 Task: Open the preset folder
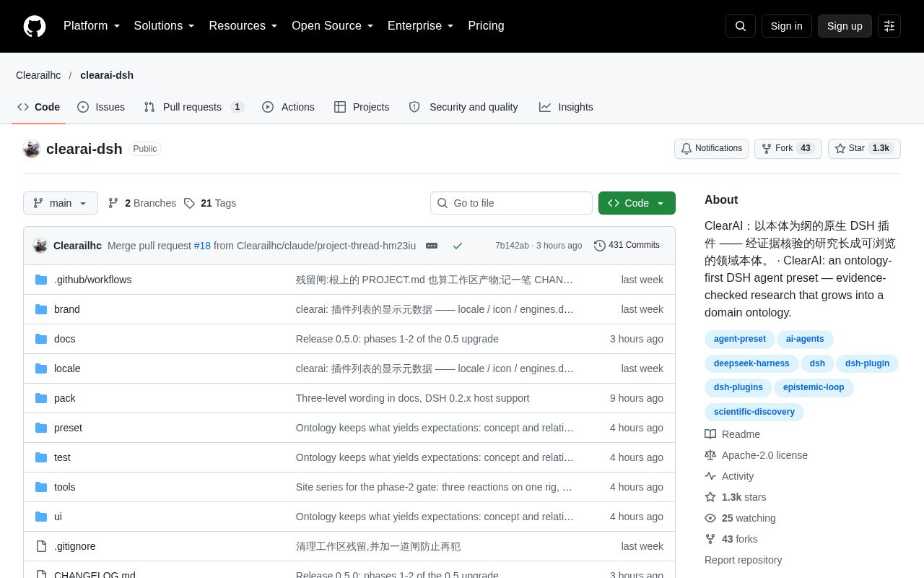tap(68, 428)
